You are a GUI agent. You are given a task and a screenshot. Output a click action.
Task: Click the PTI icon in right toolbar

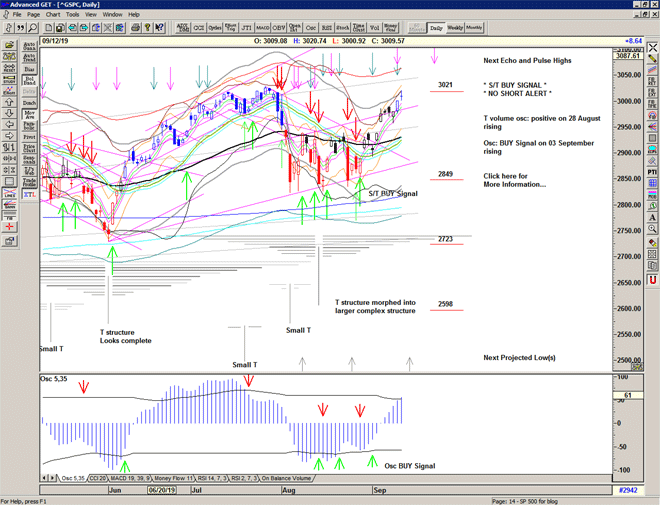[x=651, y=172]
